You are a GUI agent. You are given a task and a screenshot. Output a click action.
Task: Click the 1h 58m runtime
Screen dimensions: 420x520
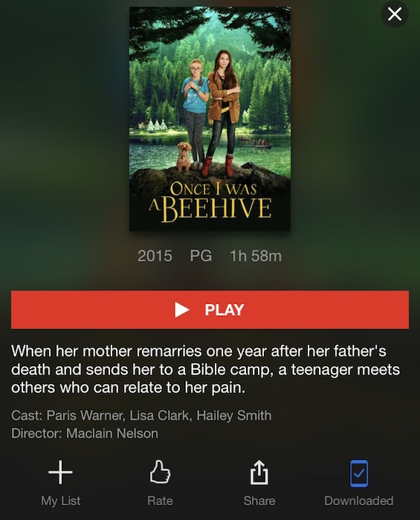click(x=256, y=256)
